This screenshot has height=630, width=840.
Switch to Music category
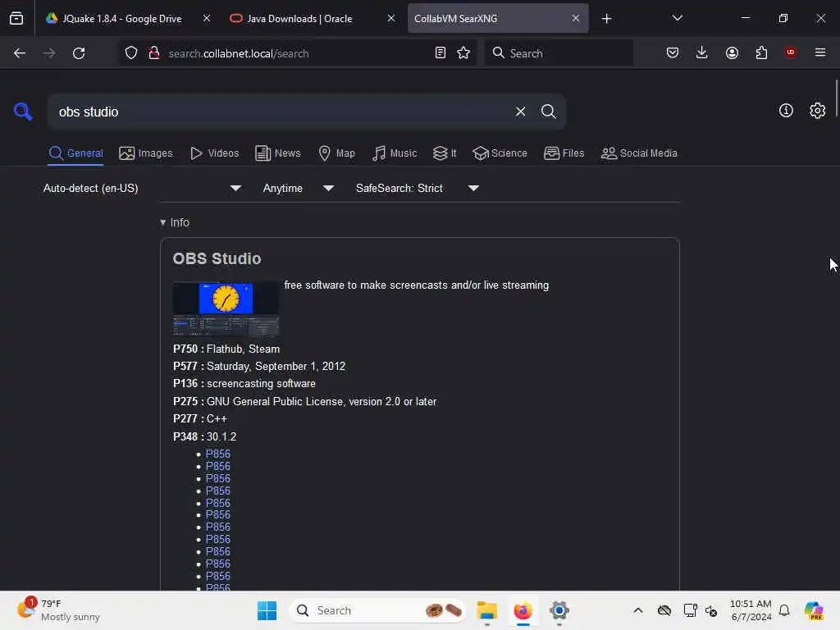(x=395, y=153)
